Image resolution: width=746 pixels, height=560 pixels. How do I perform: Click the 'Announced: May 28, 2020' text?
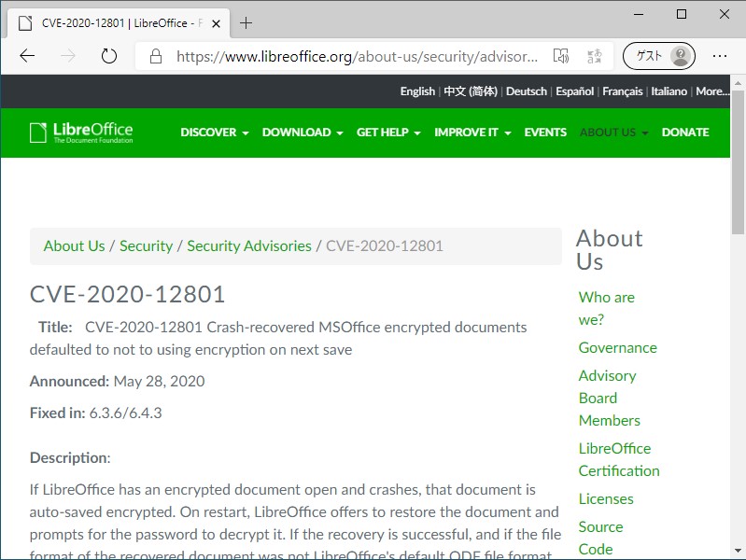[x=117, y=382]
